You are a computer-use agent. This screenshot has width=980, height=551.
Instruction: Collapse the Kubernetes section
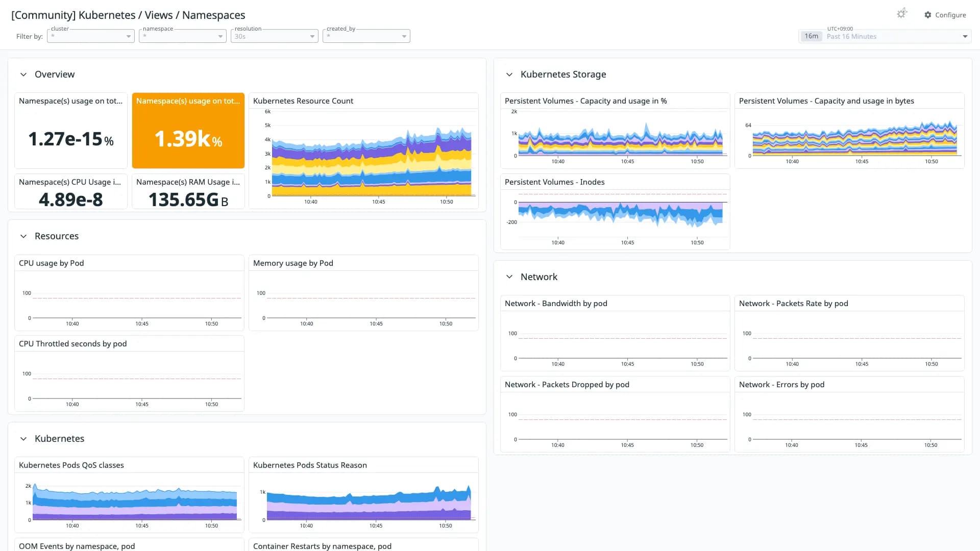pyautogui.click(x=23, y=439)
